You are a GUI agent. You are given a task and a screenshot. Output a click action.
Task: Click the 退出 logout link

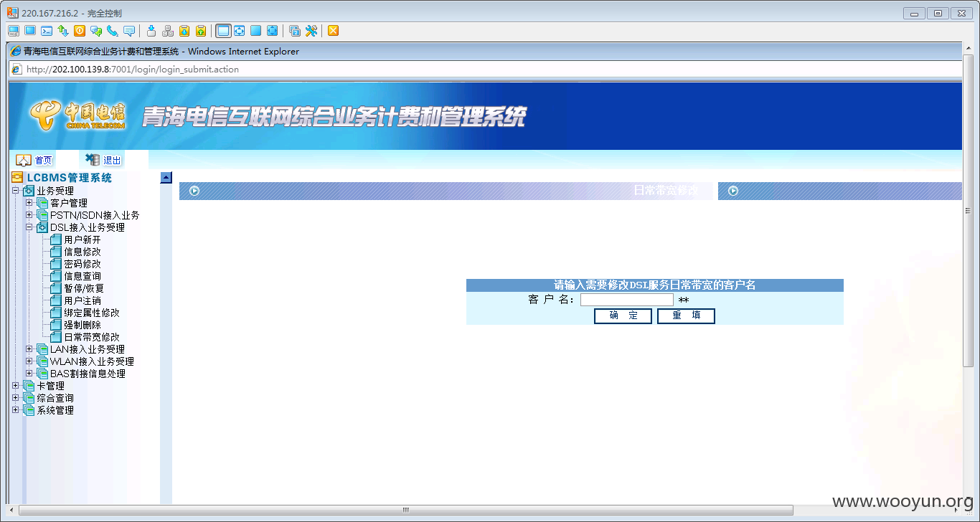click(112, 161)
